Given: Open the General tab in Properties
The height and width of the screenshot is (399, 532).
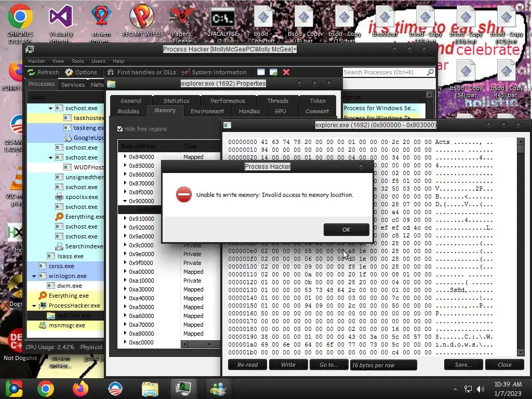Looking at the screenshot, I should [x=130, y=101].
